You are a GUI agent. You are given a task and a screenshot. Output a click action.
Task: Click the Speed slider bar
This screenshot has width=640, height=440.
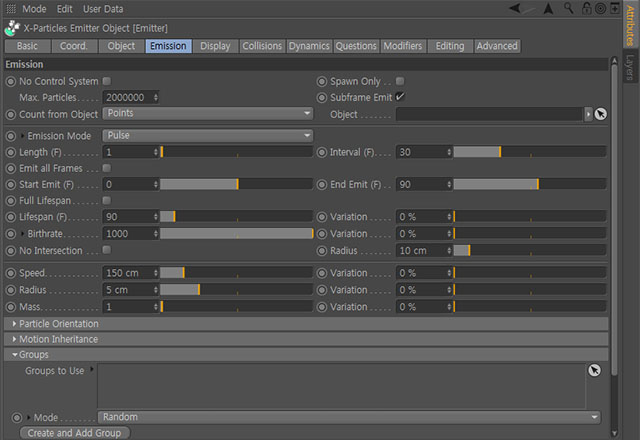(x=236, y=273)
